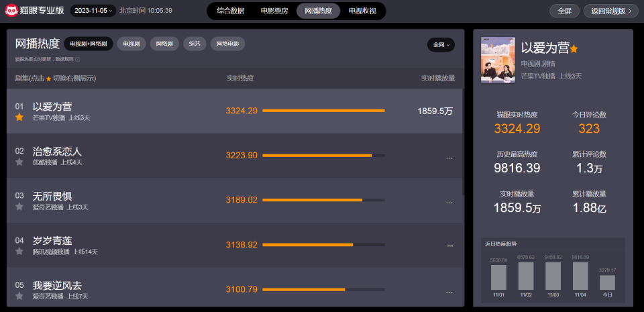Open the 以爱为营 poster thumbnail
The height and width of the screenshot is (312, 644).
[x=498, y=60]
